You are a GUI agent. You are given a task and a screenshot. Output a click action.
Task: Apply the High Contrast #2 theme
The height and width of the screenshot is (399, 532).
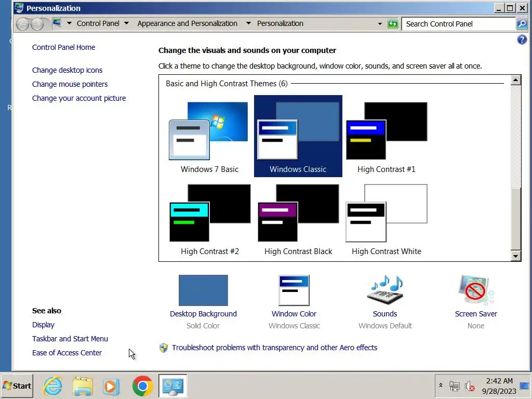209,219
